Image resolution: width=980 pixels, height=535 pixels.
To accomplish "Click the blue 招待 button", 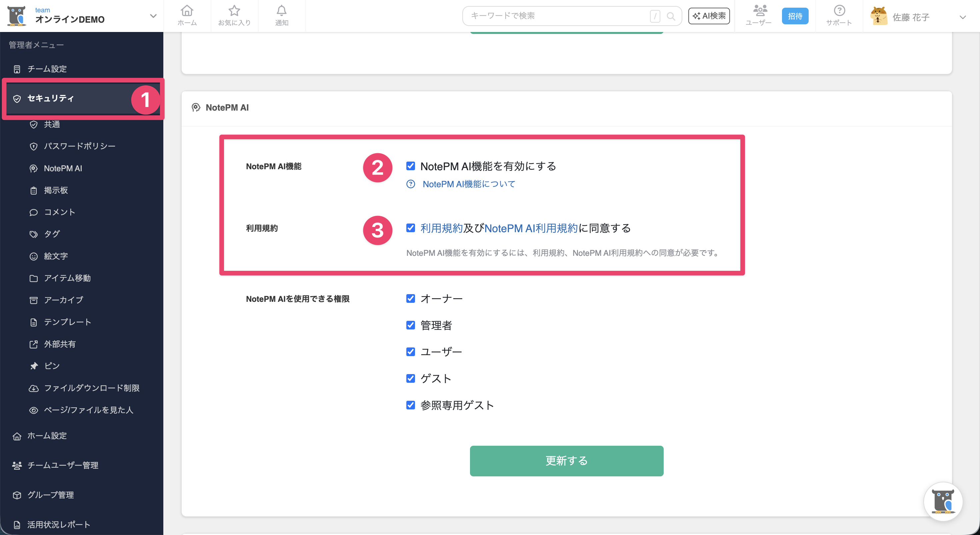I will pyautogui.click(x=795, y=16).
